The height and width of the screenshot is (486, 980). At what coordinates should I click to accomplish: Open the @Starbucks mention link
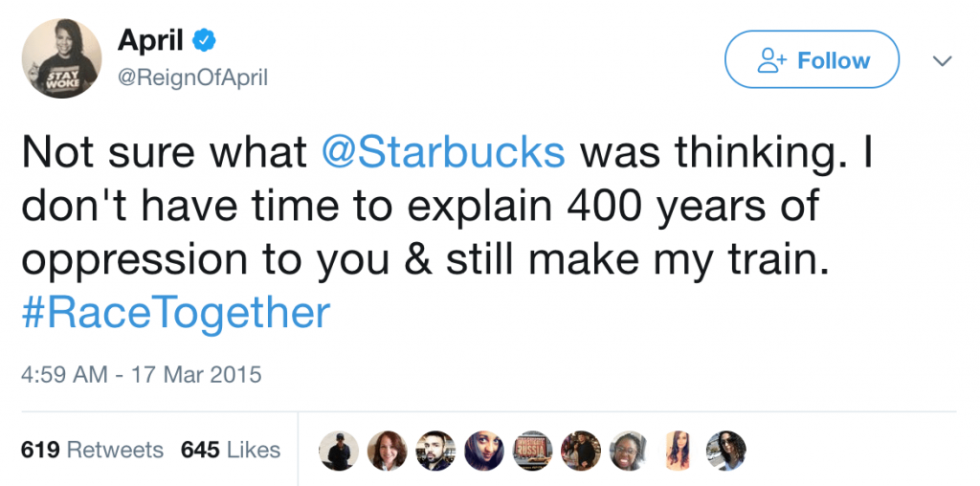click(441, 154)
